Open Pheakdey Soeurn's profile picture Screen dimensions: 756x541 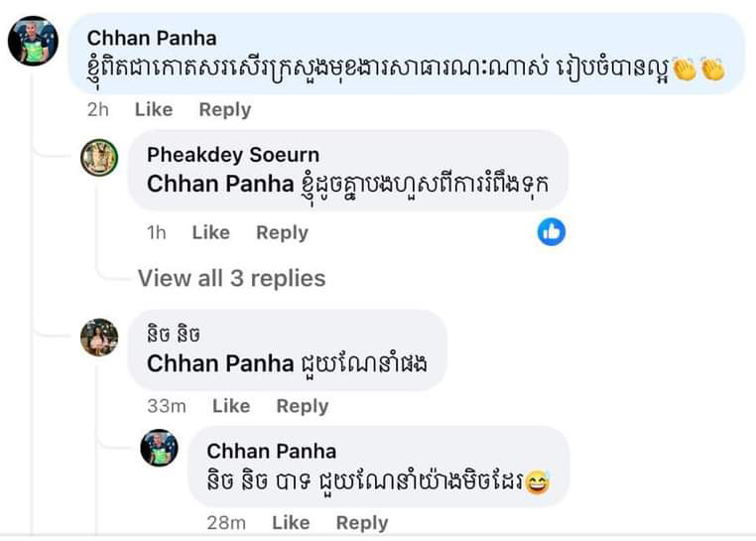(99, 157)
